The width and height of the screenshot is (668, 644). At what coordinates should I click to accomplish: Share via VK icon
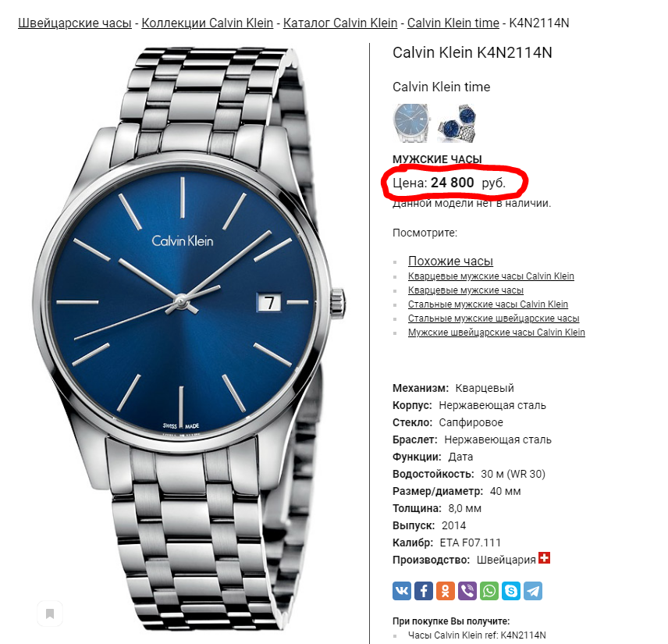(402, 591)
